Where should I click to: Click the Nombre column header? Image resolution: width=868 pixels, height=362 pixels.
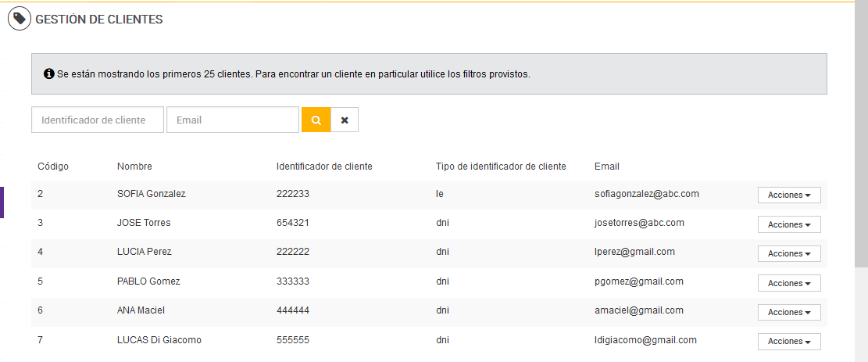pos(134,167)
